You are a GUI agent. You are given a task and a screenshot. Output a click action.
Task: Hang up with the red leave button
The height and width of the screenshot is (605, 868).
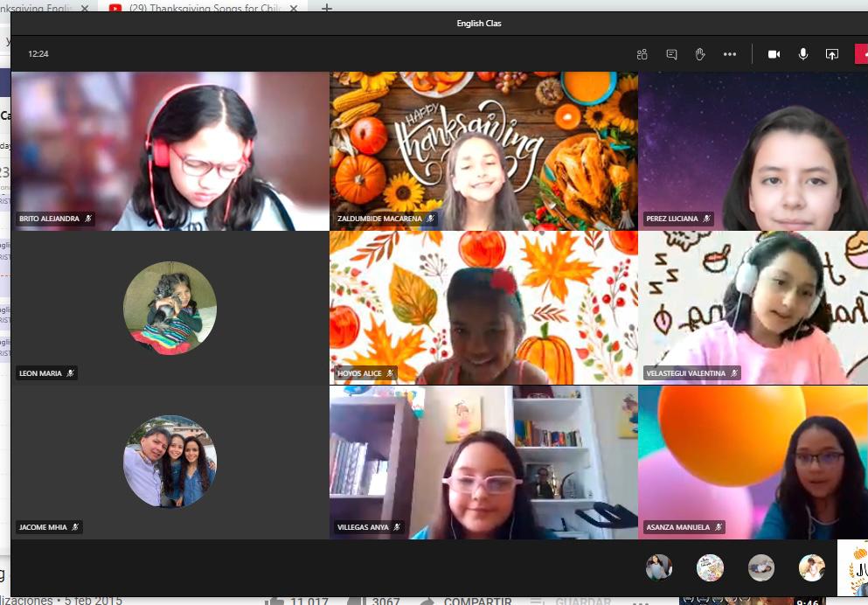(862, 54)
